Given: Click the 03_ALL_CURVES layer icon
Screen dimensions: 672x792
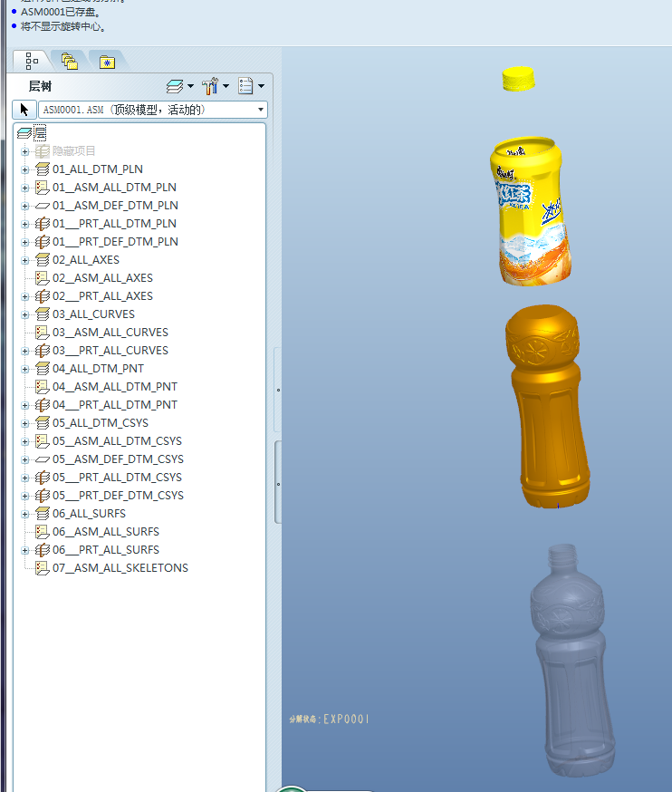Looking at the screenshot, I should (43, 314).
